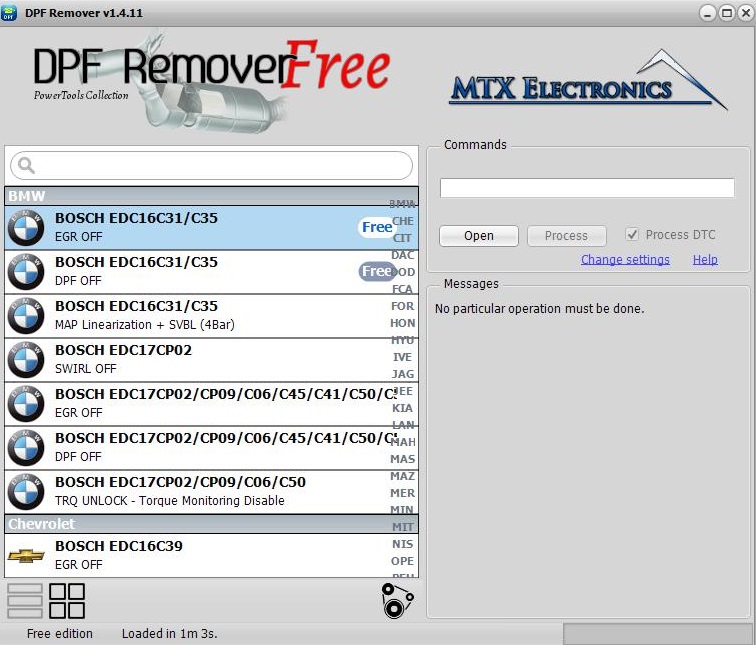This screenshot has height=645, width=756.
Task: Click the Chevrolet logo icon
Action: [x=26, y=555]
